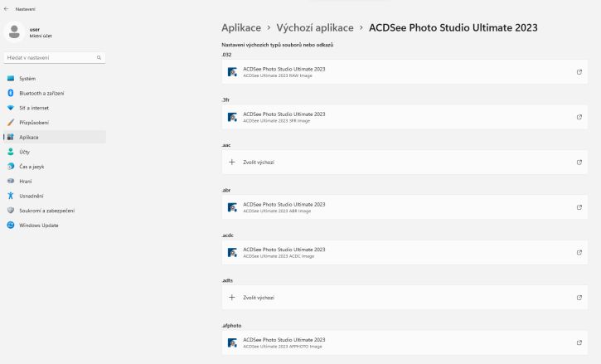Choose default app for .aac extension
The width and height of the screenshot is (601, 364).
[405, 163]
